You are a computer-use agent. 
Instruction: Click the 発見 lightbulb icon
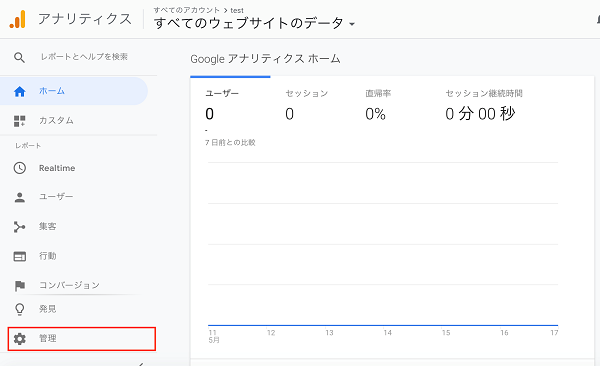point(20,309)
